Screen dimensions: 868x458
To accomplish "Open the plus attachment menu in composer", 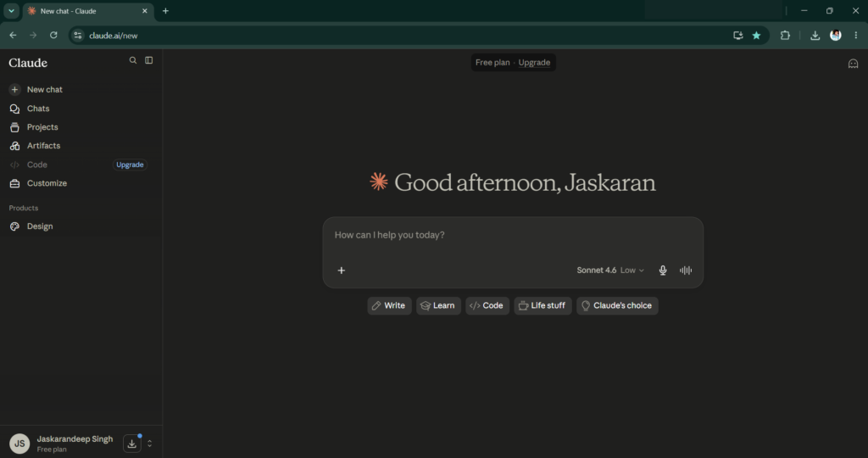I will [x=342, y=271].
